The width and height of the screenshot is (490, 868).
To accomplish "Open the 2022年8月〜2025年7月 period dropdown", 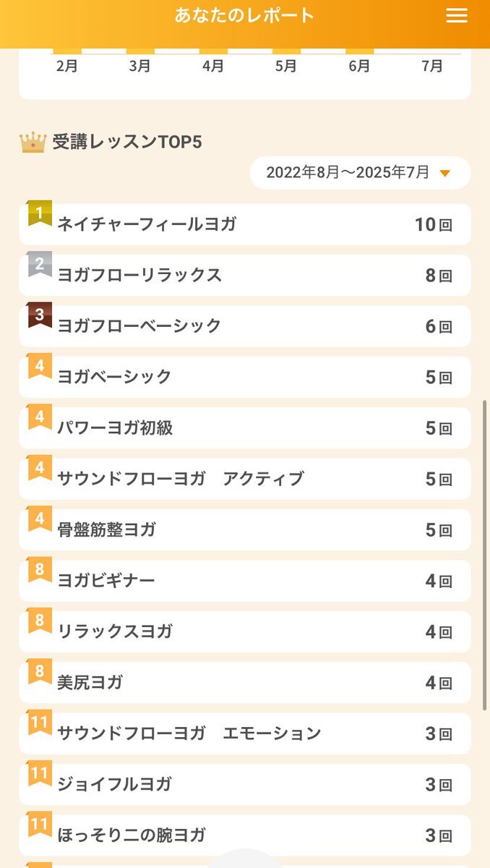I will 360,173.
